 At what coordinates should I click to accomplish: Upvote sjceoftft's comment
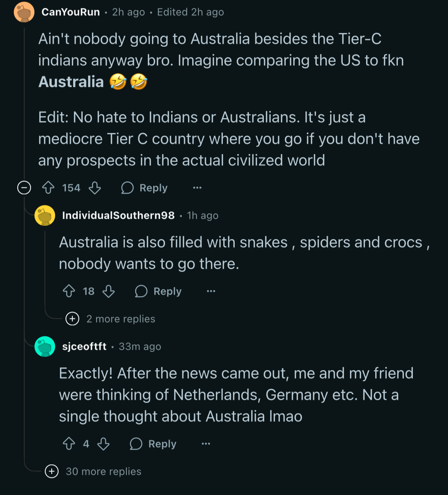pos(69,444)
